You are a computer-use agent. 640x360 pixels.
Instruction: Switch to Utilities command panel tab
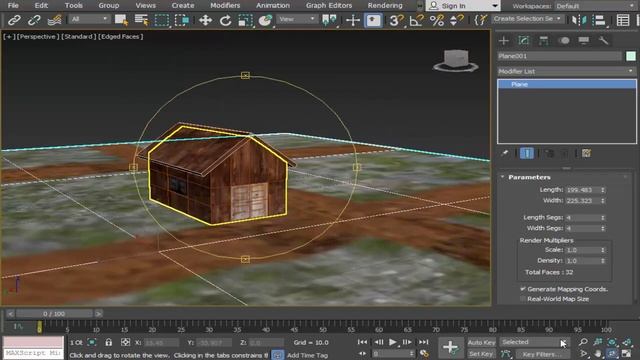coord(604,40)
